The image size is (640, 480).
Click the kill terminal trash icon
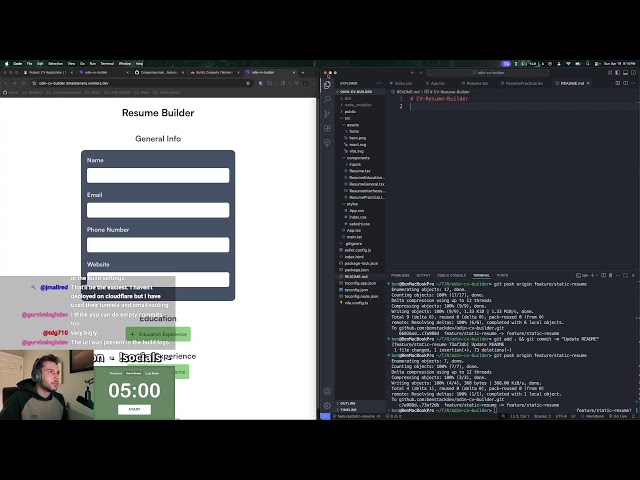point(611,276)
